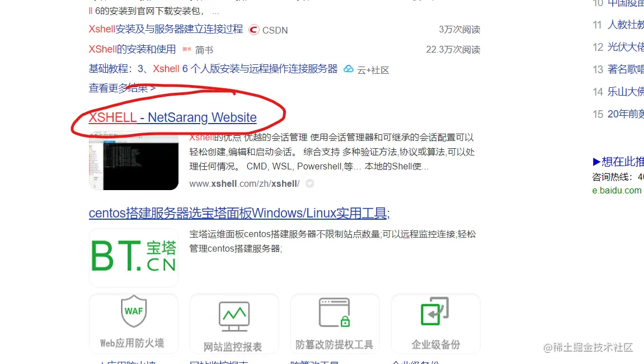Open XSHELL - NetSarang Website result

click(172, 117)
